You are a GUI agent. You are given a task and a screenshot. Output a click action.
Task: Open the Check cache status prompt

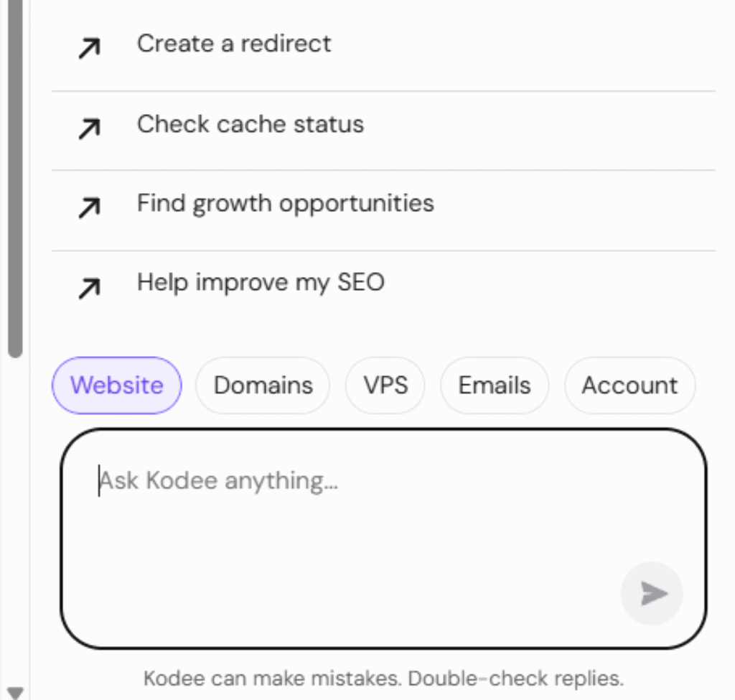250,124
